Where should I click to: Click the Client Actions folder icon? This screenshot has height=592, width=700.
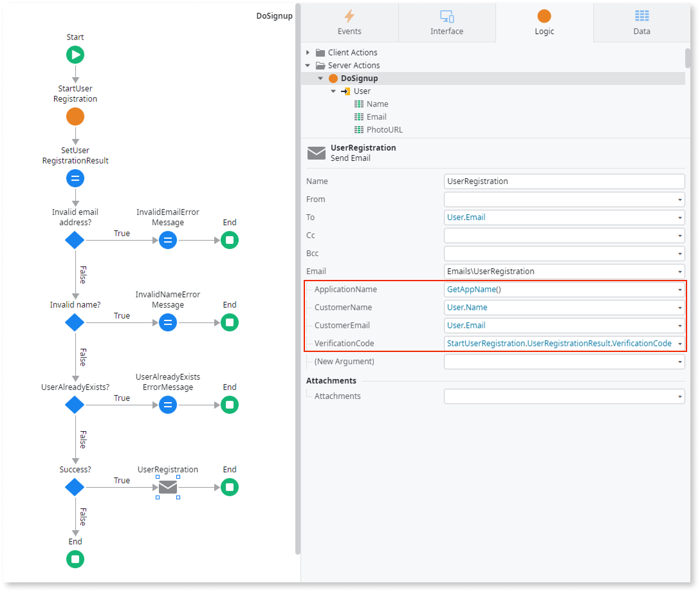(320, 53)
